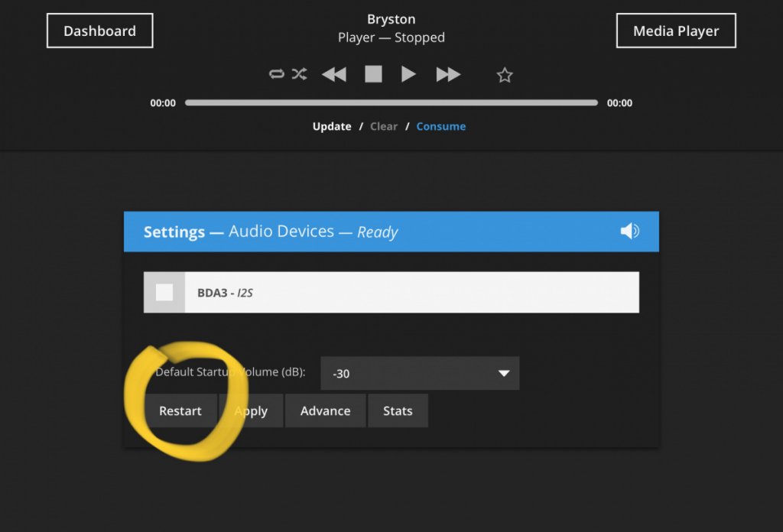This screenshot has height=532, width=783.
Task: Toggle the Consume playlist mode
Action: point(441,126)
